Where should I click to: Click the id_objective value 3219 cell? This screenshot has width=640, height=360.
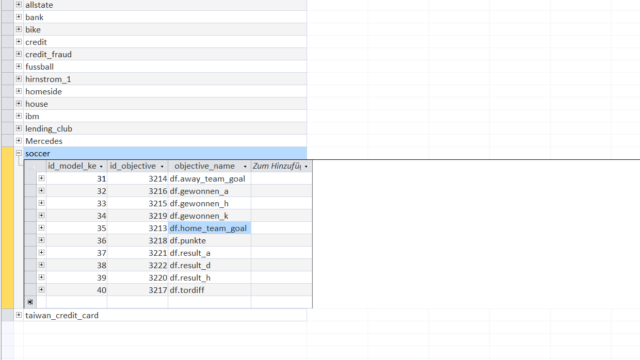point(138,216)
